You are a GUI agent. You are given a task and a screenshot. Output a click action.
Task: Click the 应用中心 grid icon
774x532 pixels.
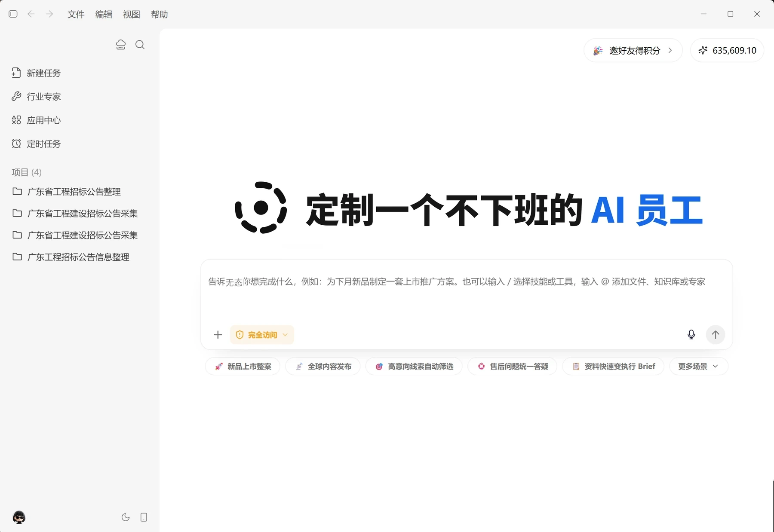pyautogui.click(x=16, y=120)
